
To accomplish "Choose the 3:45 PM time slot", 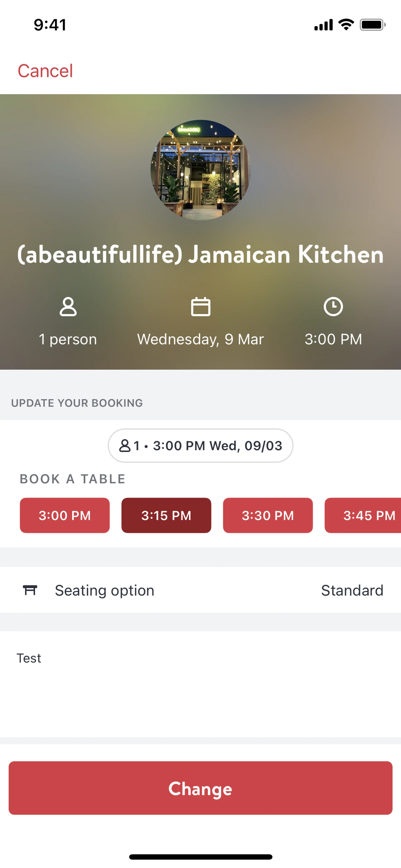I will pyautogui.click(x=366, y=515).
